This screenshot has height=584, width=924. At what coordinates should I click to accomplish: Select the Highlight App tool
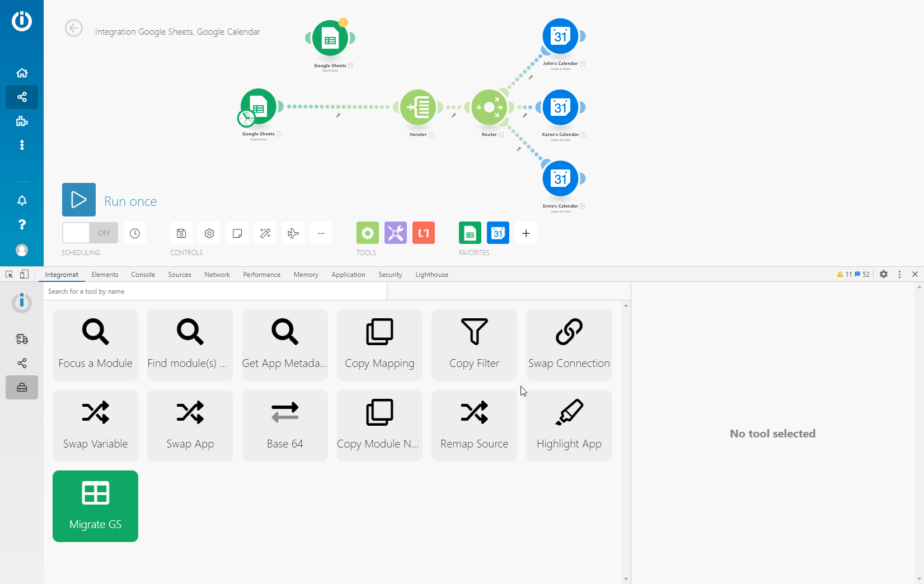click(569, 426)
